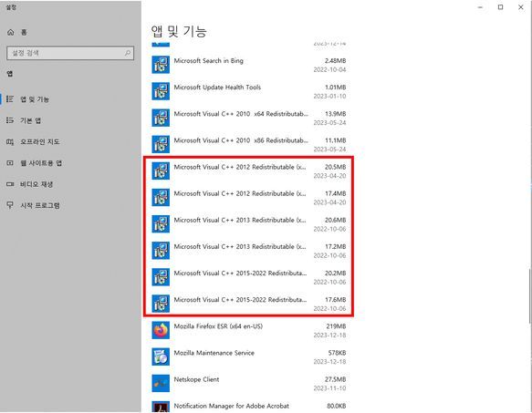Click the Video playback icon
The height and width of the screenshot is (413, 532).
click(10, 184)
